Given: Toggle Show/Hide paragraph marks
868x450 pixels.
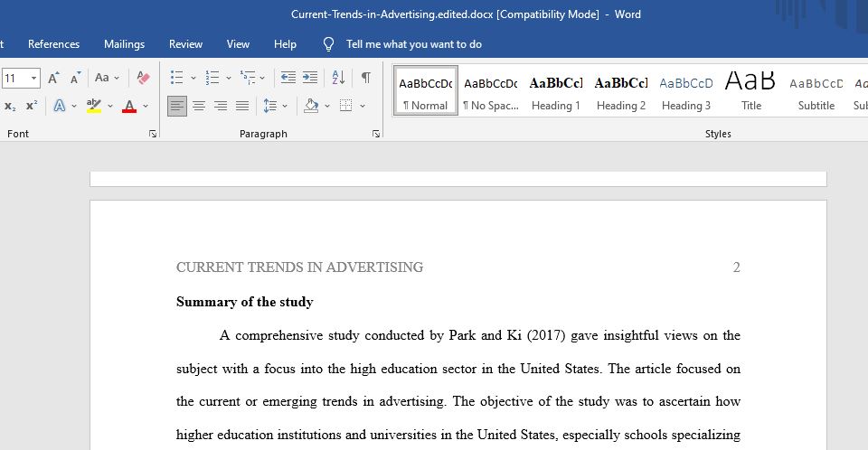Looking at the screenshot, I should pyautogui.click(x=366, y=78).
